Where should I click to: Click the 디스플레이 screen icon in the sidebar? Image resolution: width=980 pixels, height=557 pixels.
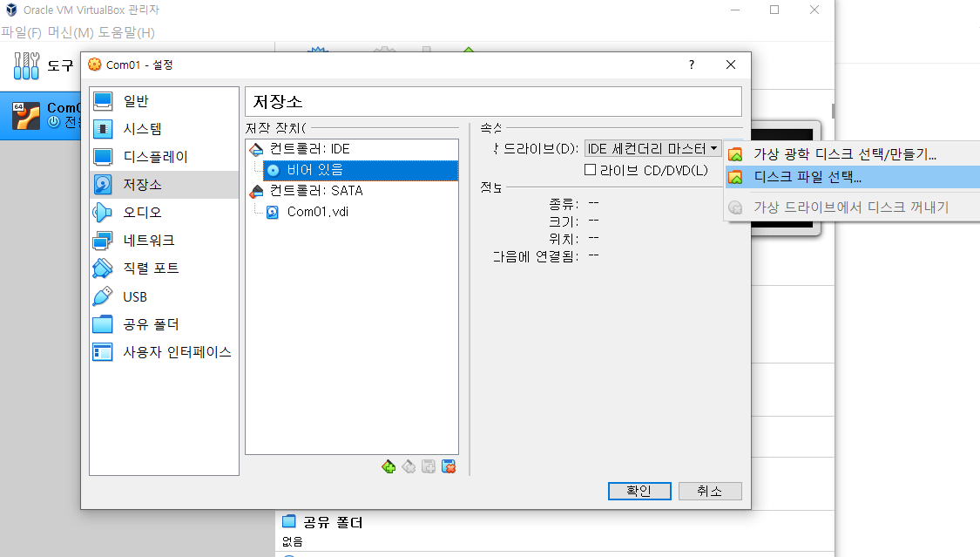coord(103,156)
